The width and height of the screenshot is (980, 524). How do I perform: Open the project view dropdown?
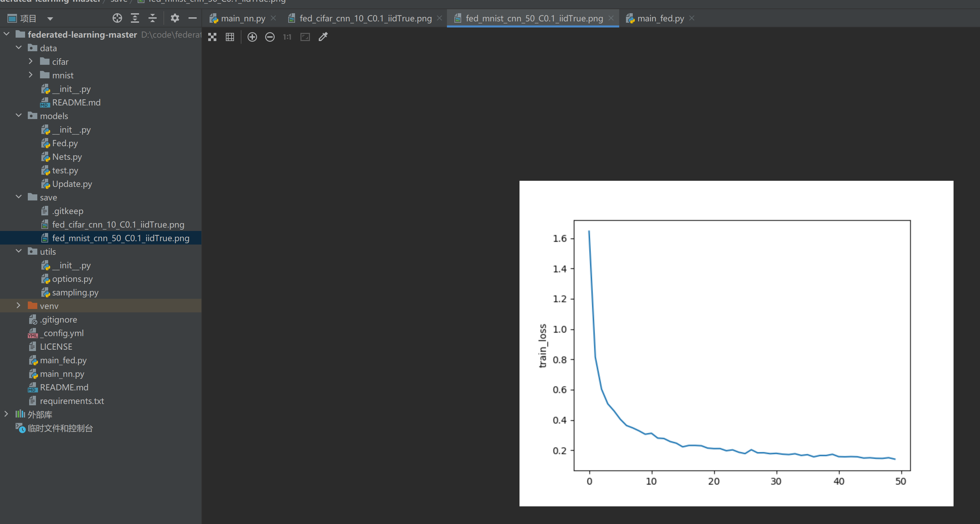[x=50, y=18]
